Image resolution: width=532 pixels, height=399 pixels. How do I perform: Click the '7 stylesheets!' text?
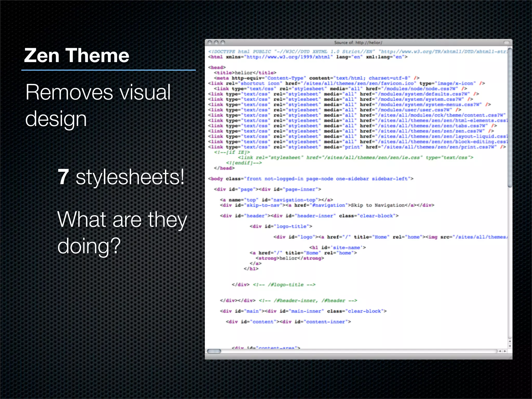coord(121,177)
